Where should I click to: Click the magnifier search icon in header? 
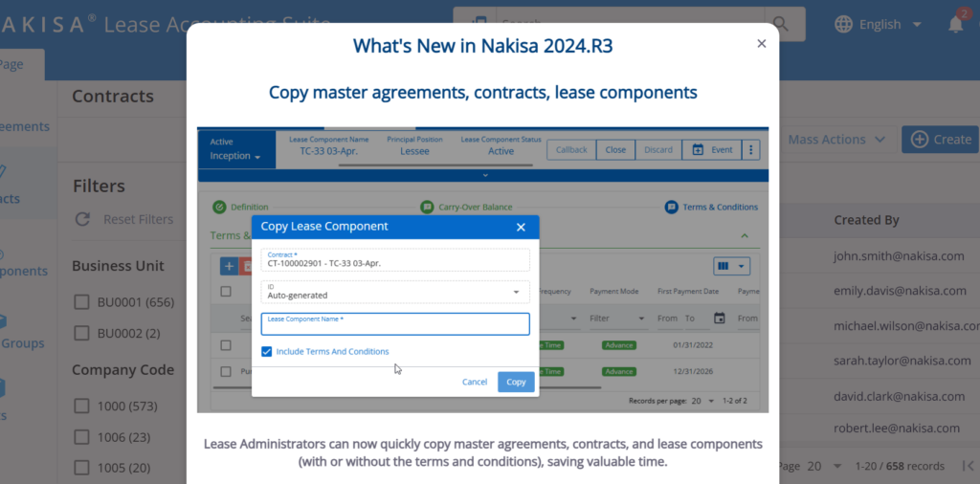click(x=783, y=24)
